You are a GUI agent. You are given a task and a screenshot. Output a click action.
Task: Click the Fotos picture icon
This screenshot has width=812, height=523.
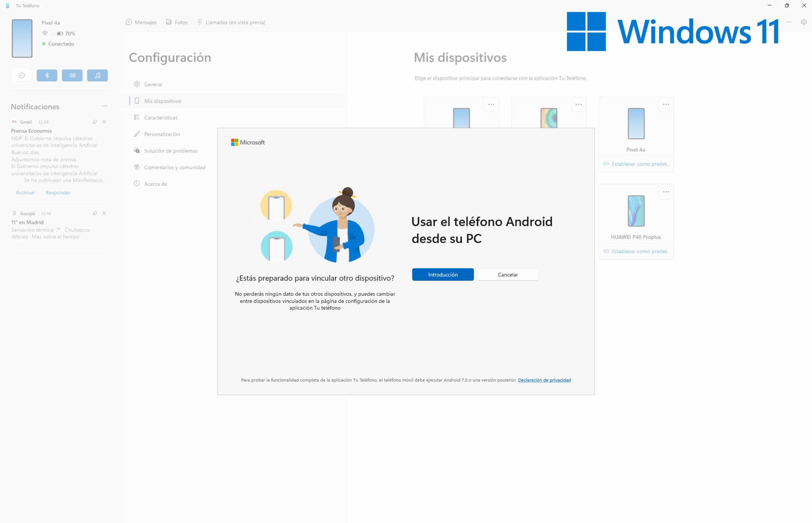pos(169,22)
